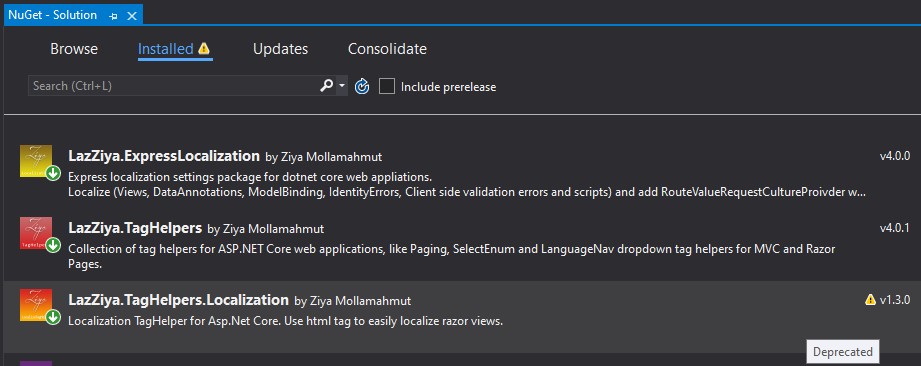This screenshot has height=366, width=921.
Task: Select the Installed tab
Action: 166,49
